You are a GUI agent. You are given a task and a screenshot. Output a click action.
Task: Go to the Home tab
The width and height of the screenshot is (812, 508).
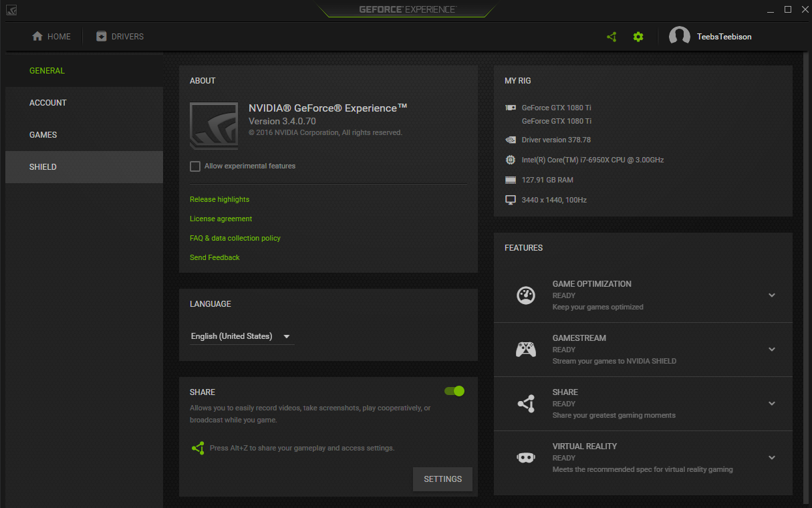click(x=51, y=37)
